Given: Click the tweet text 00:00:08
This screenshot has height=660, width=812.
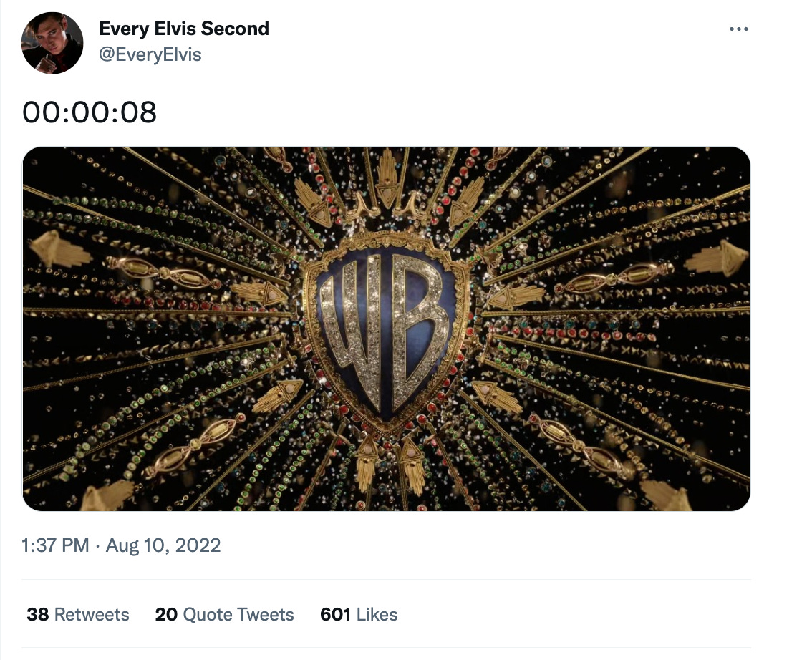Looking at the screenshot, I should (x=90, y=112).
